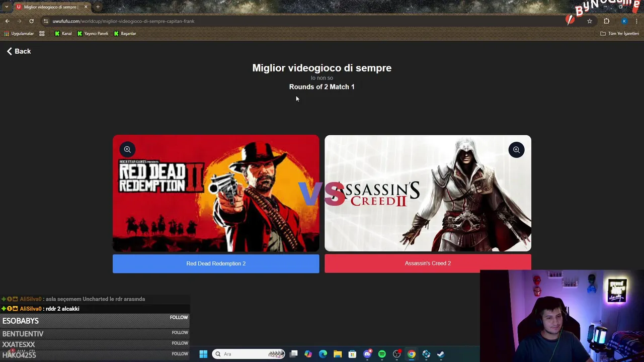Close the Miglior videogioco di sempre tab

[86, 7]
